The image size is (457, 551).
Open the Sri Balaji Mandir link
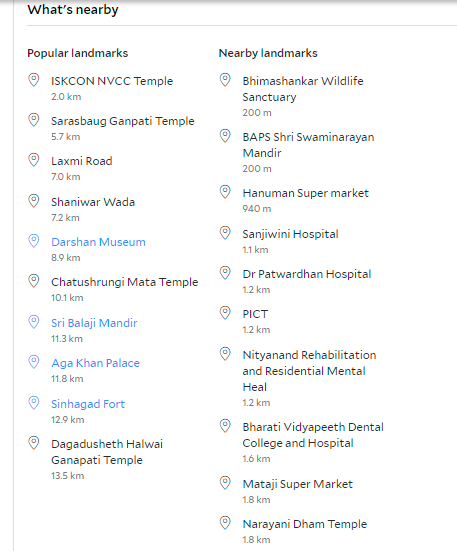(94, 323)
